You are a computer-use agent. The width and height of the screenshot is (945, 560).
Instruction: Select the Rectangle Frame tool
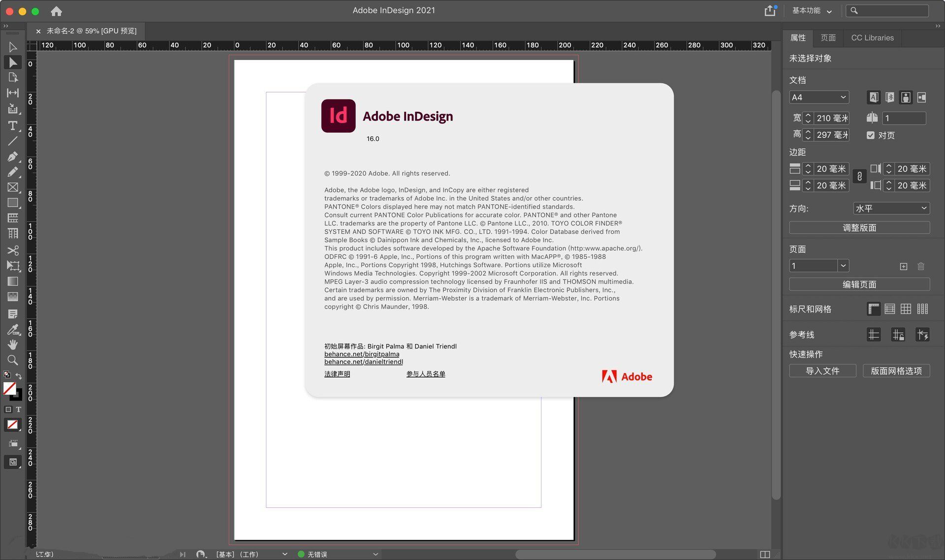13,187
